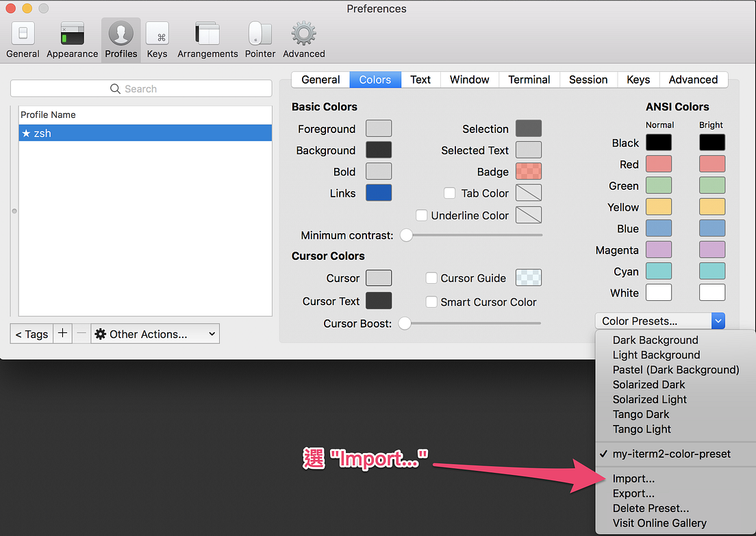Open the Tab Color swatch
Image resolution: width=756 pixels, height=536 pixels.
click(529, 193)
